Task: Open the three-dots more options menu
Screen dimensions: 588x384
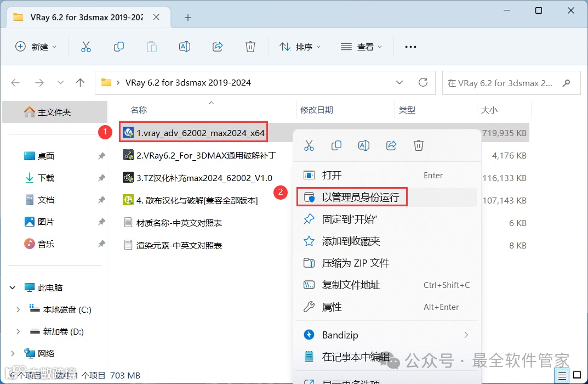Action: (x=410, y=47)
